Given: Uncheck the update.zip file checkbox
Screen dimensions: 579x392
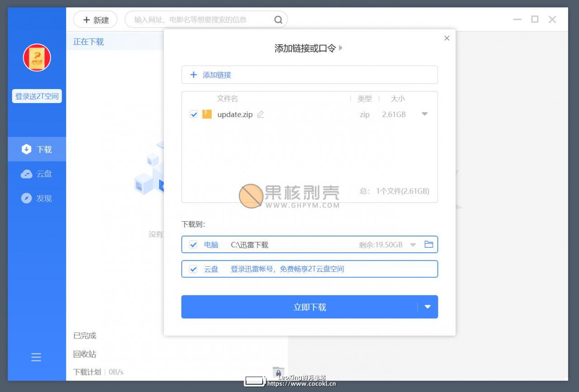Looking at the screenshot, I should click(194, 114).
